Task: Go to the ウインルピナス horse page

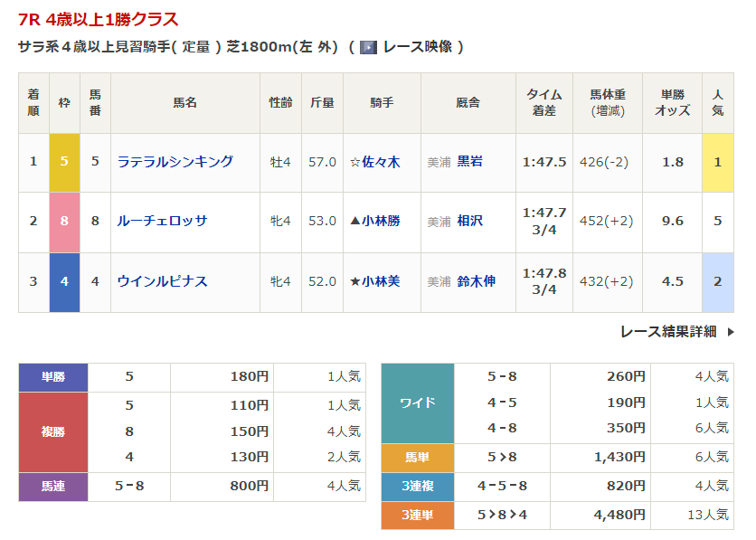Action: (162, 281)
